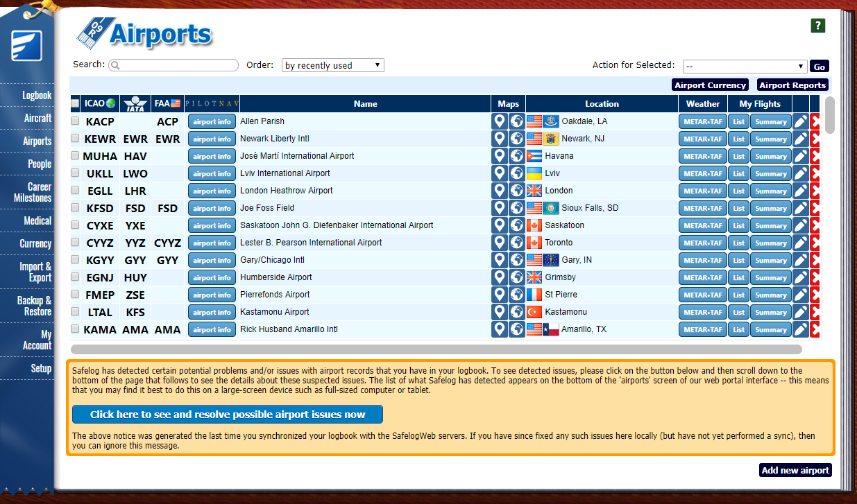
Task: Tick the checkbox for KACP Allen Parish
Action: coord(75,121)
